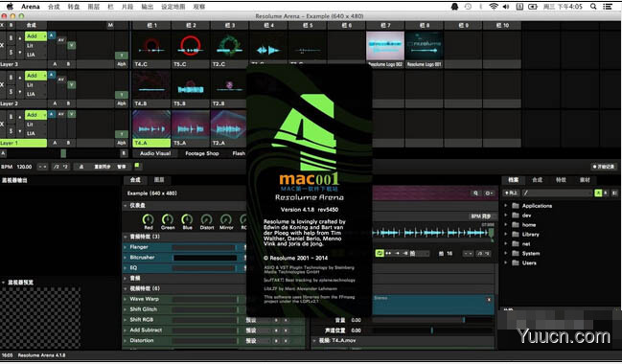Toggle green A preview button in file browser
The image size is (622, 364).
598,193
